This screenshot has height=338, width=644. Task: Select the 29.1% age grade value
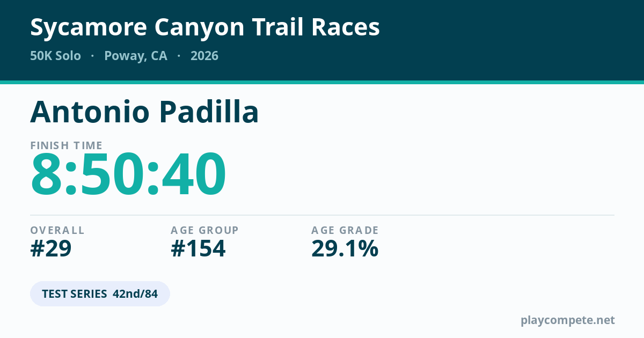(x=345, y=249)
